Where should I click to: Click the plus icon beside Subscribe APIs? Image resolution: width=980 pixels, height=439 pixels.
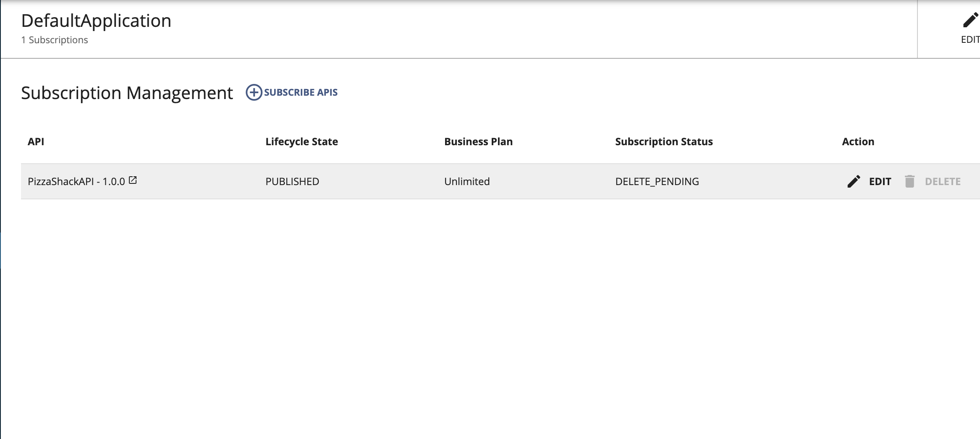tap(254, 92)
